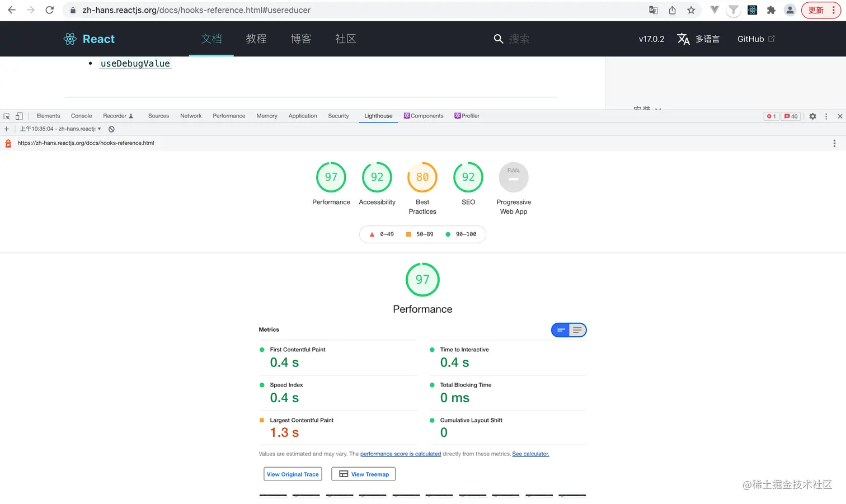Click the React logo in the site header
The height and width of the screenshot is (504, 846).
pos(89,39)
